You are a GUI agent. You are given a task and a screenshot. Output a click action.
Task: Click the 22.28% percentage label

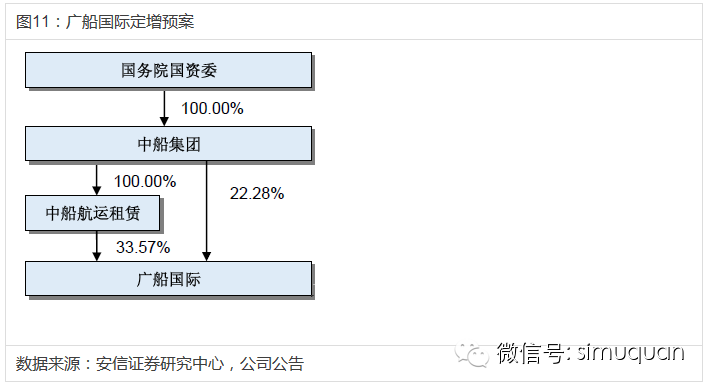pyautogui.click(x=257, y=193)
